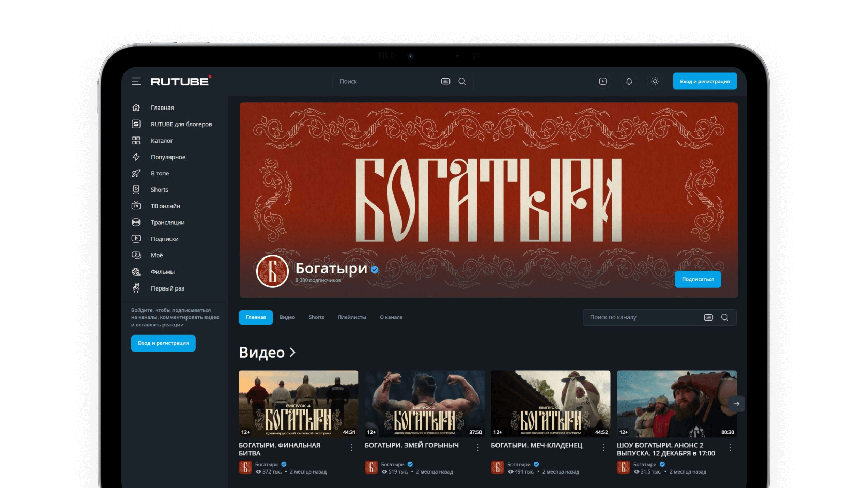868x488 pixels.
Task: Click the RUTUBE logo
Action: pyautogui.click(x=181, y=81)
